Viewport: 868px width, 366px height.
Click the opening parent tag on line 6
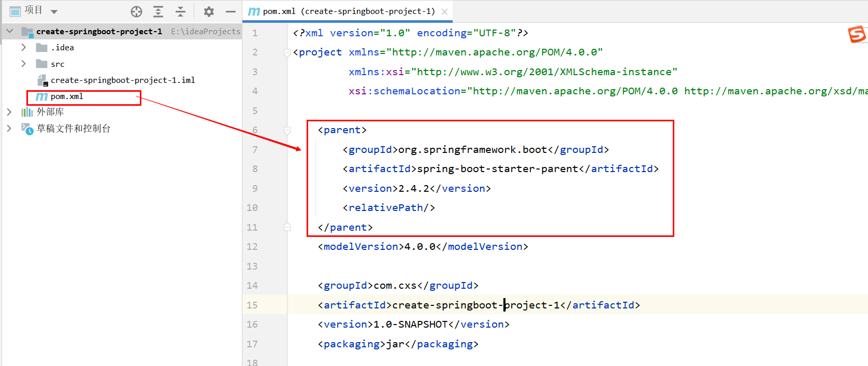pos(342,130)
